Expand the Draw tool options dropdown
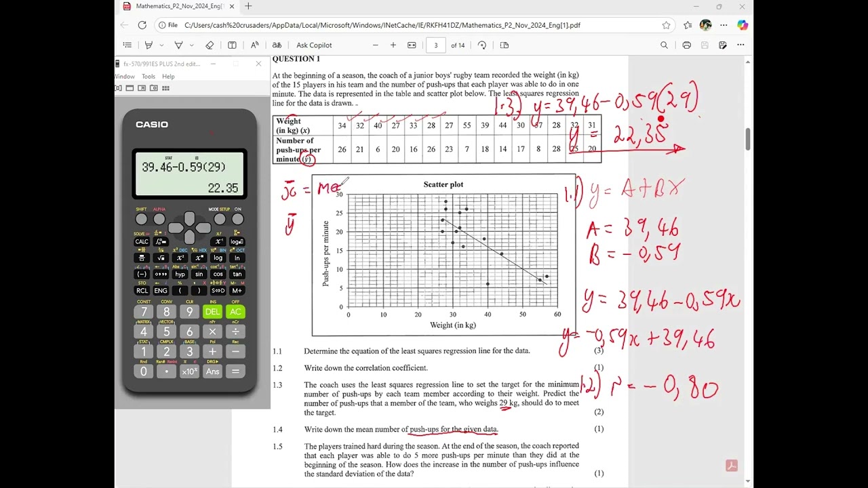The height and width of the screenshot is (488, 868). click(x=161, y=45)
